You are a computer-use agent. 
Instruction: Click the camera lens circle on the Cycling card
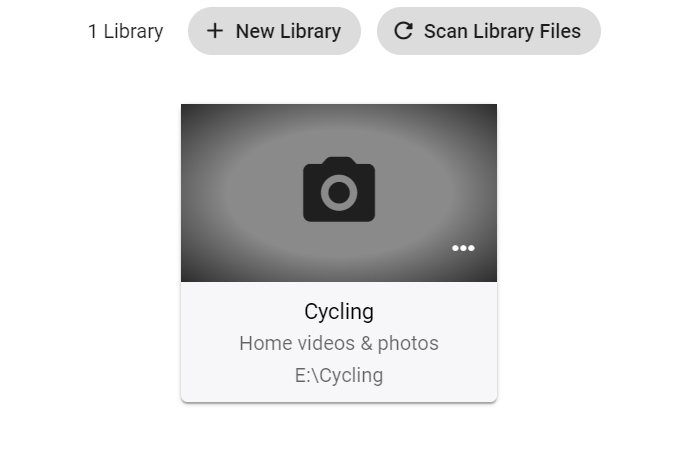click(339, 192)
